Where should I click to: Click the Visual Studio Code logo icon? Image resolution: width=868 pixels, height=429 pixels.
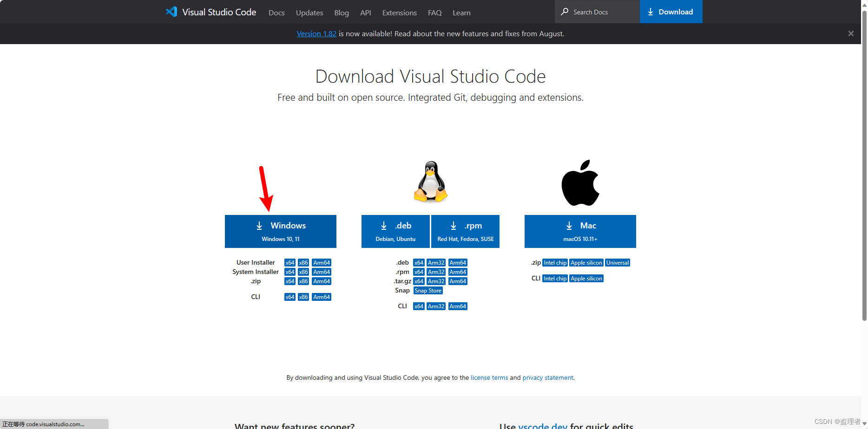[x=171, y=12]
